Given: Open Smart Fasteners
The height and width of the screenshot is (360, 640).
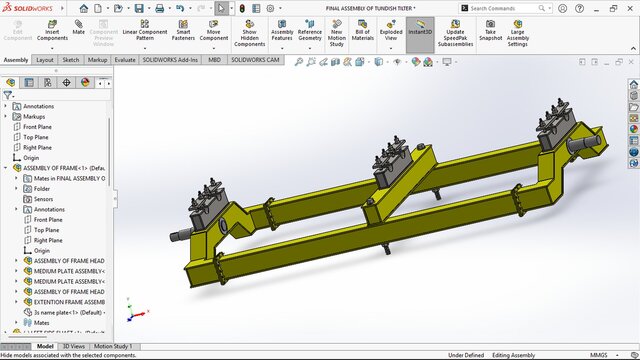Looking at the screenshot, I should (183, 31).
